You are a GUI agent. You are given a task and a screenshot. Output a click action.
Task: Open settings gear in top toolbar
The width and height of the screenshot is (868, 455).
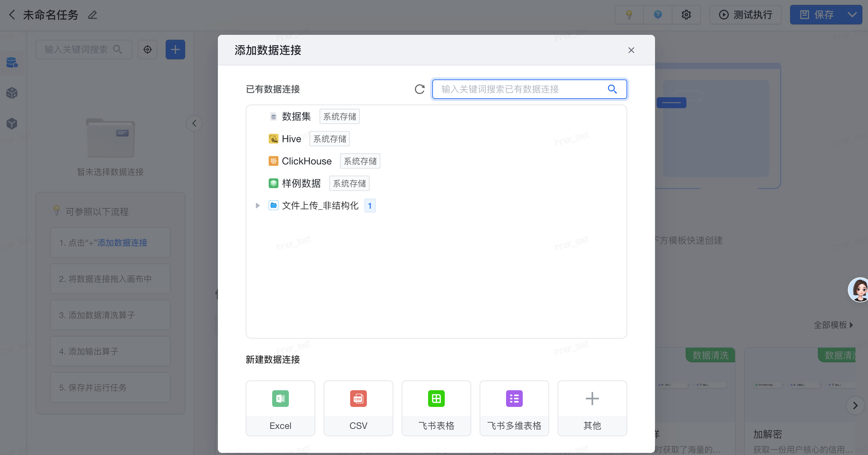686,15
